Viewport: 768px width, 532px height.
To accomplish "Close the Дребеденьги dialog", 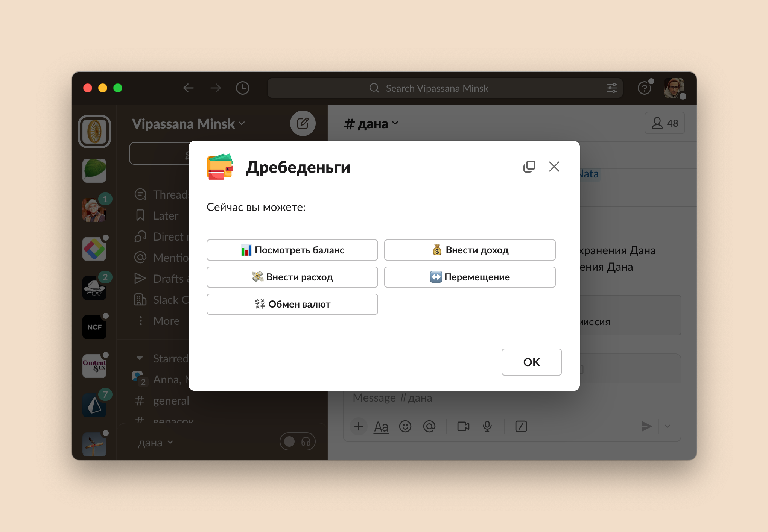I will 554,167.
